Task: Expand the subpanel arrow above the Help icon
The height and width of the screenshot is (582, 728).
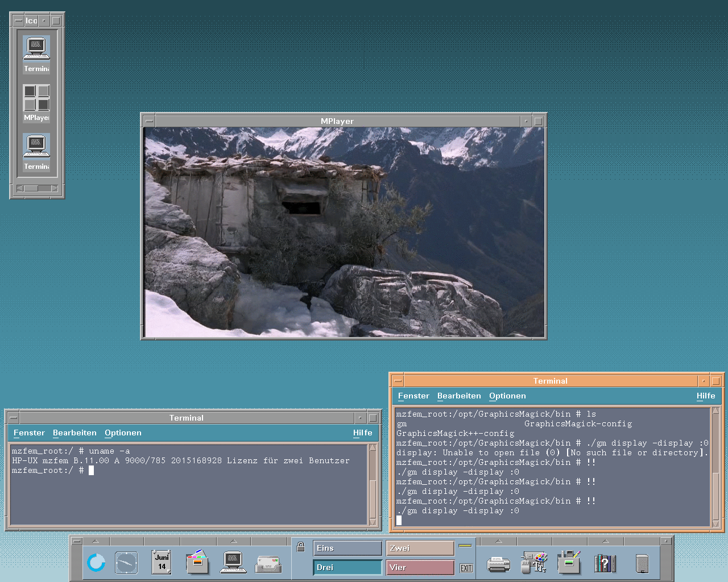Action: point(605,541)
